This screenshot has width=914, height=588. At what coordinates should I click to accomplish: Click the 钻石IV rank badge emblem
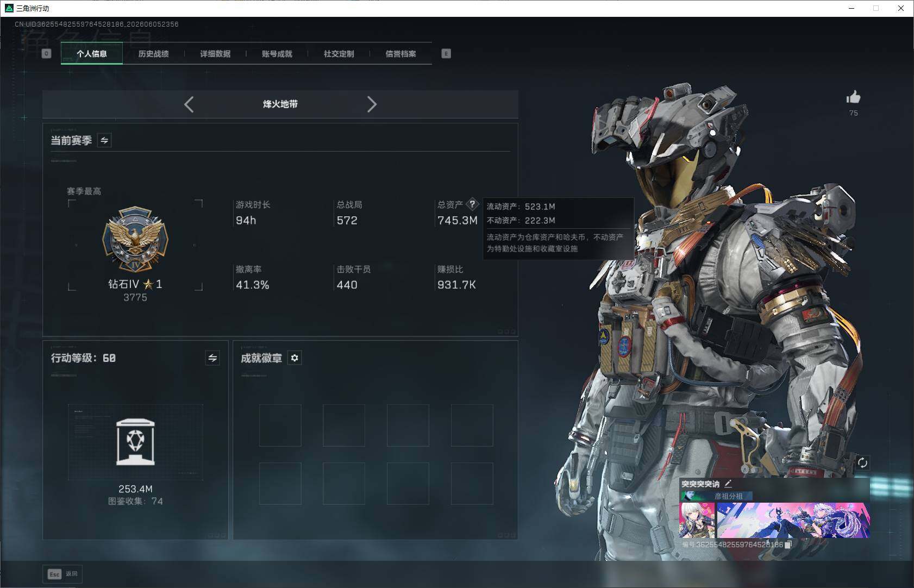(x=135, y=239)
